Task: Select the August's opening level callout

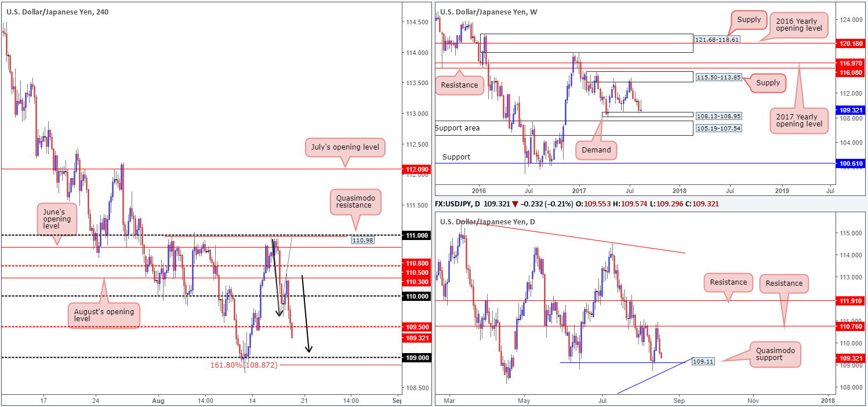Action: click(104, 316)
